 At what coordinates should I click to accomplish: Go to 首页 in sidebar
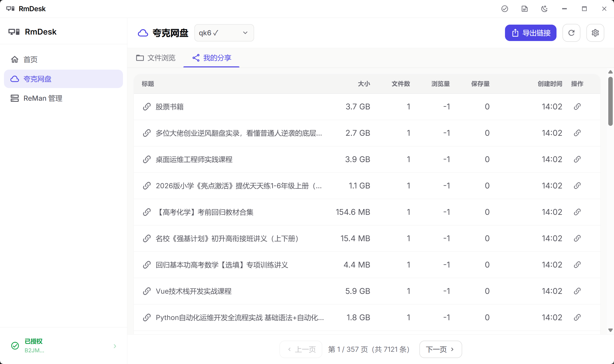tap(63, 59)
